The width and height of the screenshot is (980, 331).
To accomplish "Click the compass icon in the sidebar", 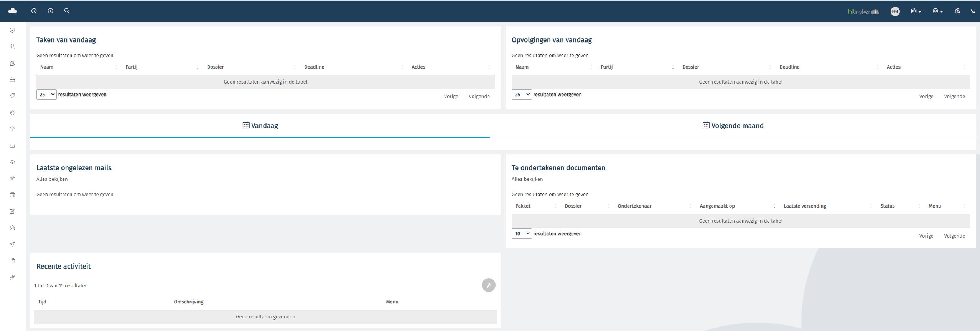I will point(12,30).
